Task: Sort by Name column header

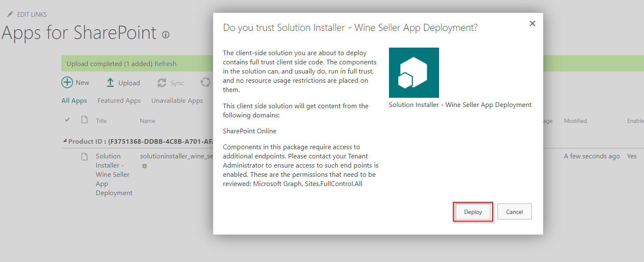Action: [x=147, y=121]
